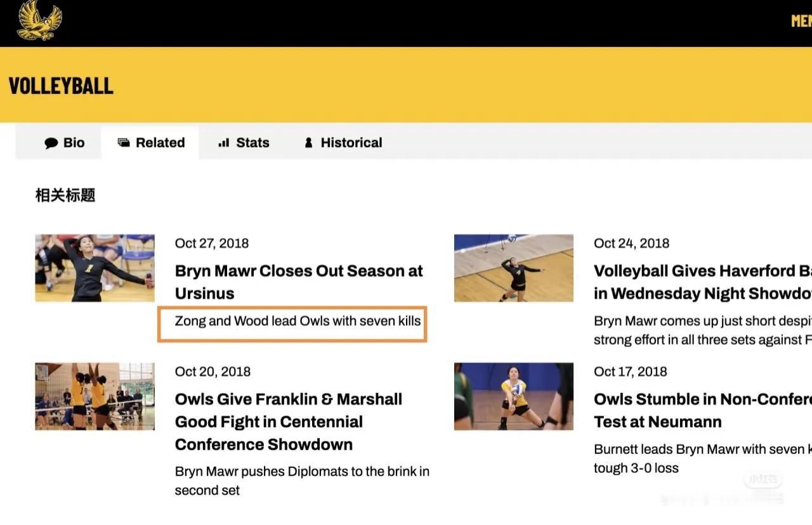Screen dimensions: 812x525
Task: Select the Historical tab
Action: (x=343, y=143)
